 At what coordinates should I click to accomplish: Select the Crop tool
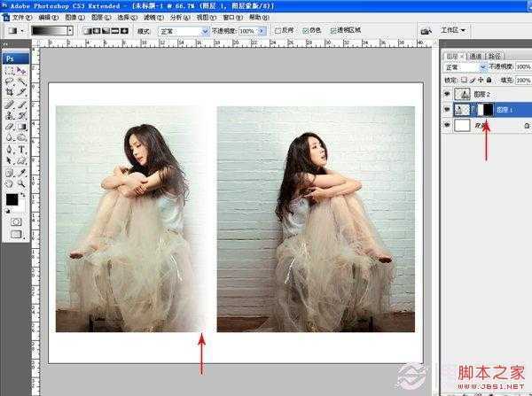pos(10,91)
